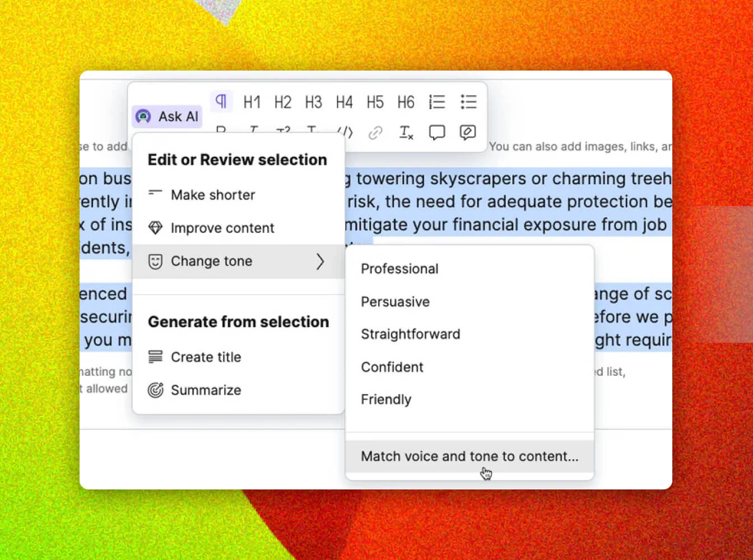The height and width of the screenshot is (560, 753).
Task: Select Make shorter option
Action: [x=213, y=195]
